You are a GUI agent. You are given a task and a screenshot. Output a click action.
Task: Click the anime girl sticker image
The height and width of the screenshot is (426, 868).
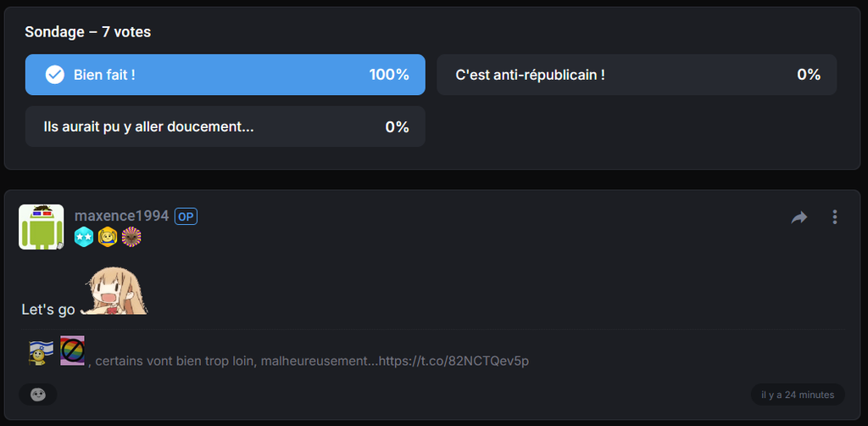tap(114, 293)
